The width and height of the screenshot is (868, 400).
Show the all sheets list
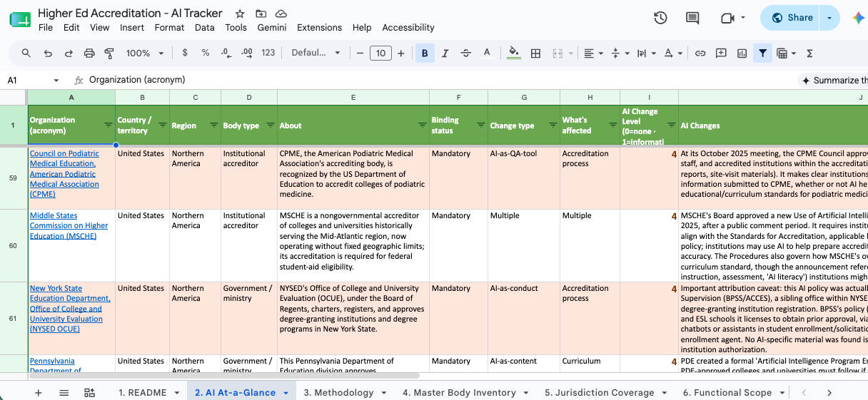point(64,392)
